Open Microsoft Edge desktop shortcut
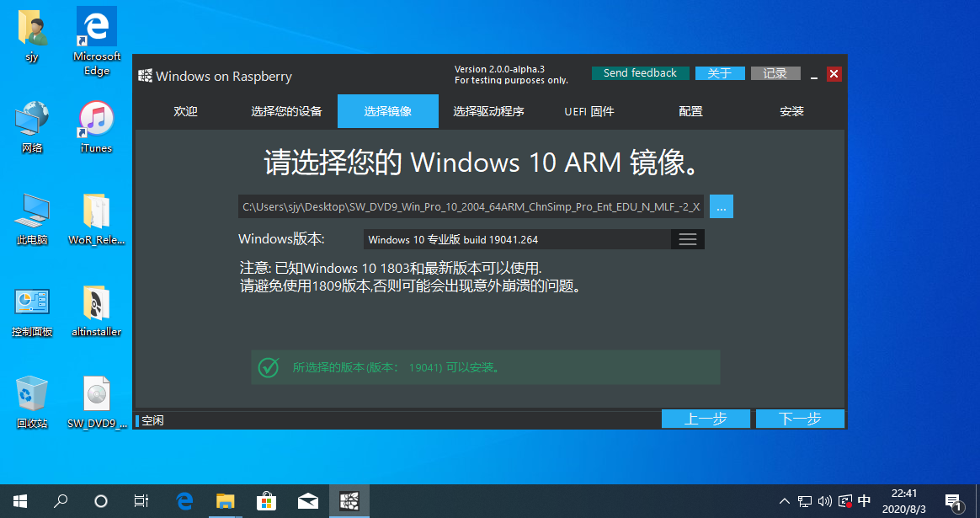 [96, 26]
